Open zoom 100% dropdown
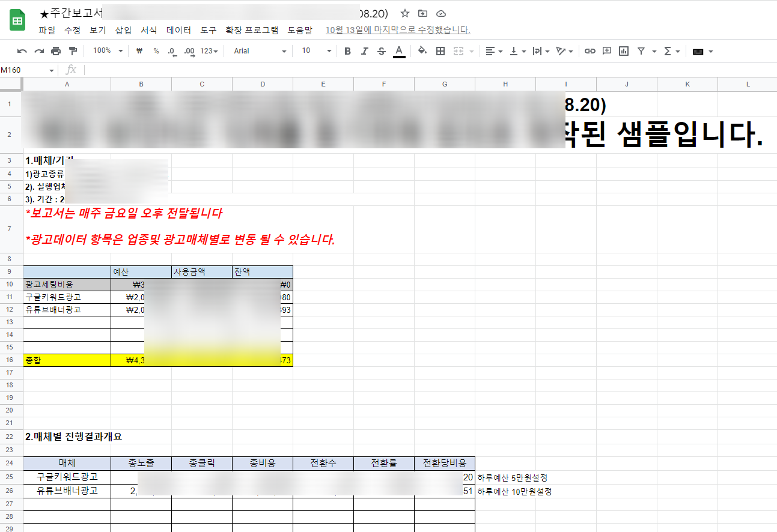This screenshot has width=777, height=532. pos(108,51)
